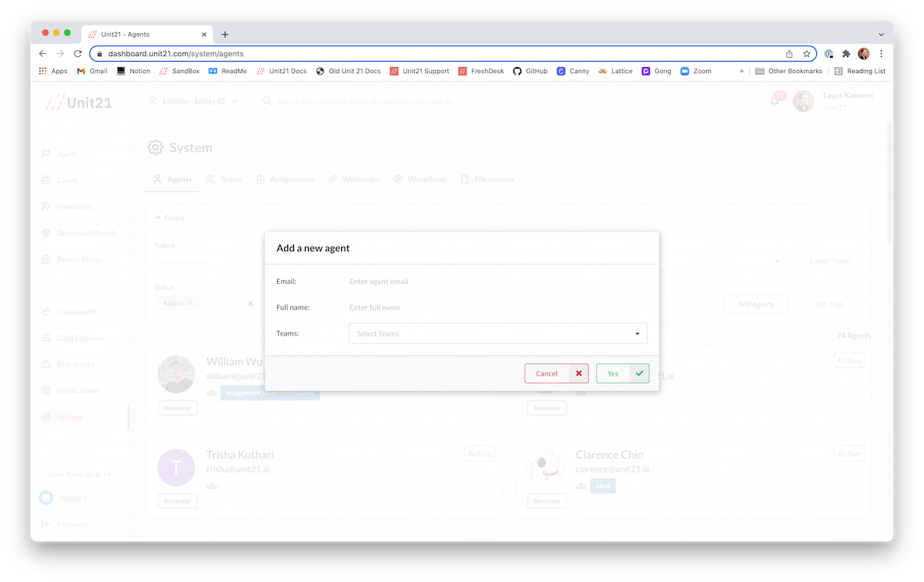The width and height of the screenshot is (924, 582).
Task: Open the Reading List
Action: point(860,71)
